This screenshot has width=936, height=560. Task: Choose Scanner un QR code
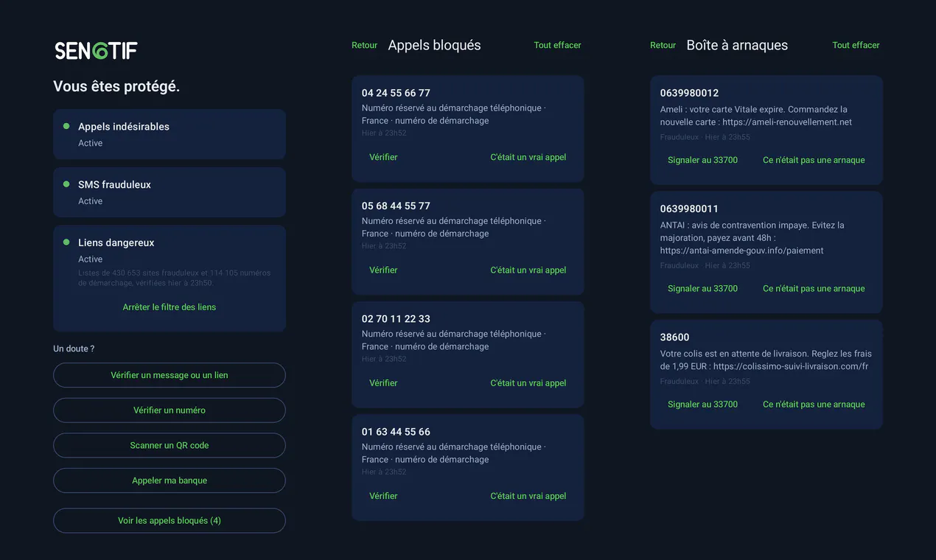click(x=170, y=445)
